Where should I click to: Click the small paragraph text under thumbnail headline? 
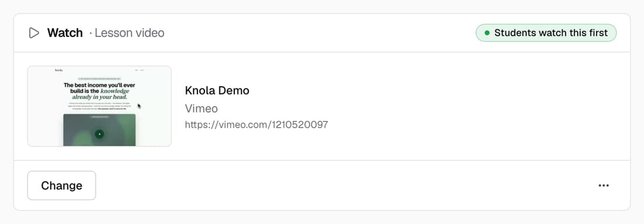coord(100,107)
